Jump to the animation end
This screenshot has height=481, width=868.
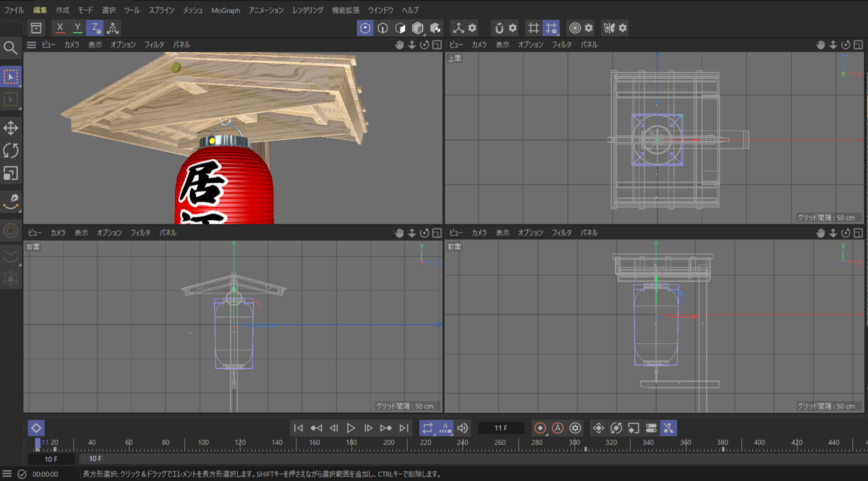click(x=404, y=428)
